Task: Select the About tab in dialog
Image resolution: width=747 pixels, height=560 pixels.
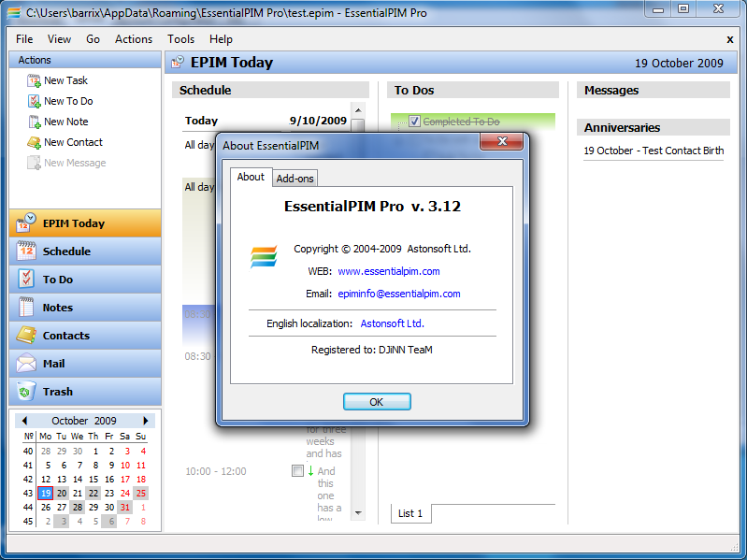Action: [x=251, y=177]
